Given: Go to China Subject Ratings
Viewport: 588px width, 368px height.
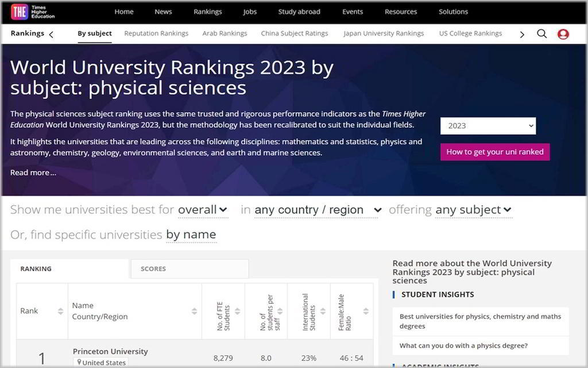Looking at the screenshot, I should point(295,33).
